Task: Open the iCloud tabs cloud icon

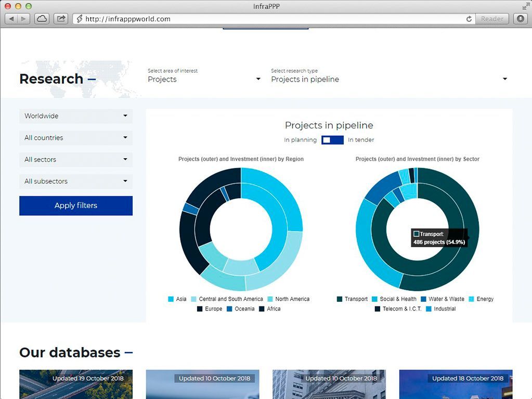Action: 42,19
